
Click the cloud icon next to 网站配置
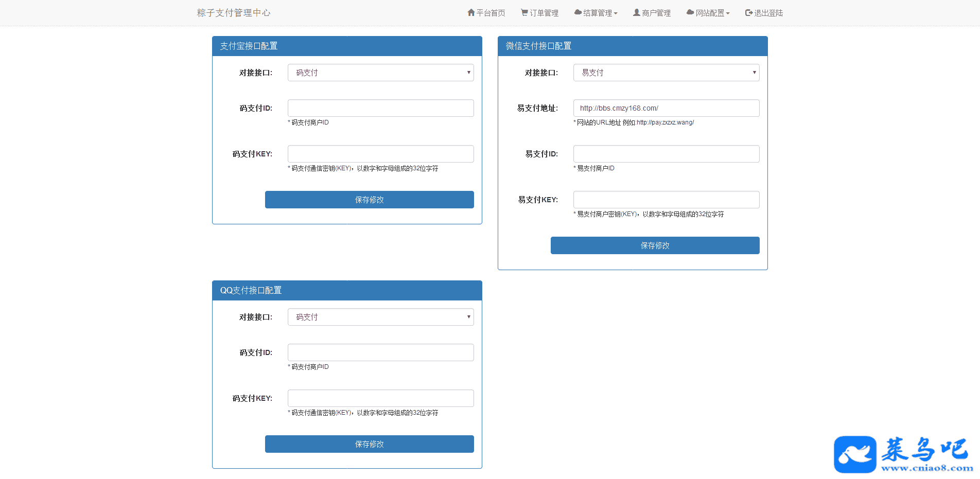(x=690, y=12)
